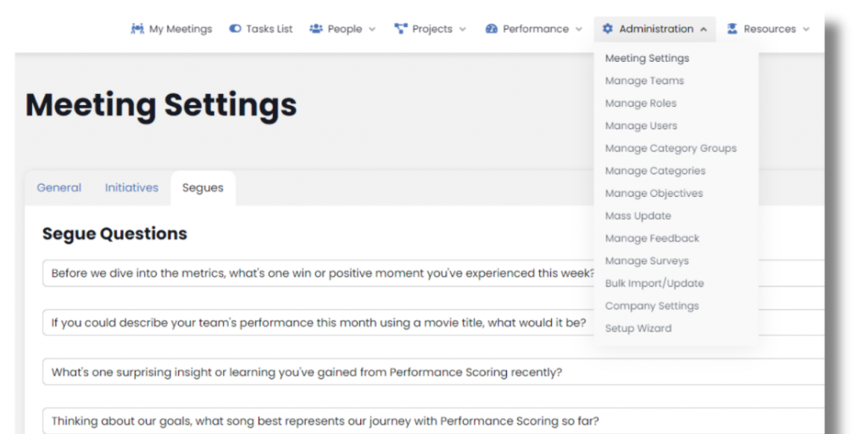Image resolution: width=868 pixels, height=434 pixels.
Task: Click the Tasks List toggle icon
Action: pos(235,29)
